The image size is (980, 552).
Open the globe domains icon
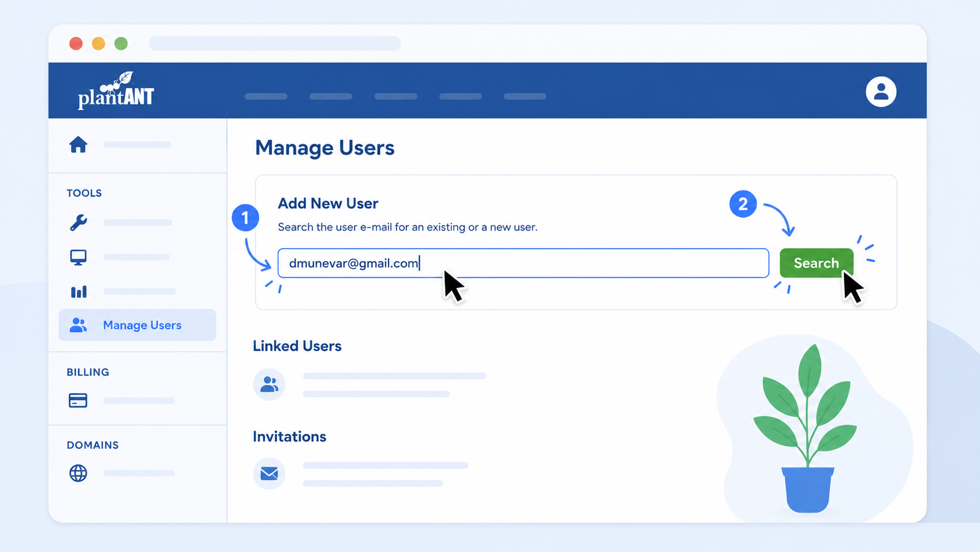coord(78,473)
